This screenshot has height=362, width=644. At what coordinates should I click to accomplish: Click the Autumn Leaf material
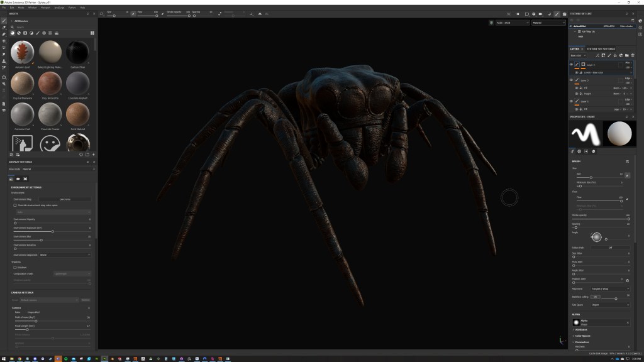pos(23,53)
